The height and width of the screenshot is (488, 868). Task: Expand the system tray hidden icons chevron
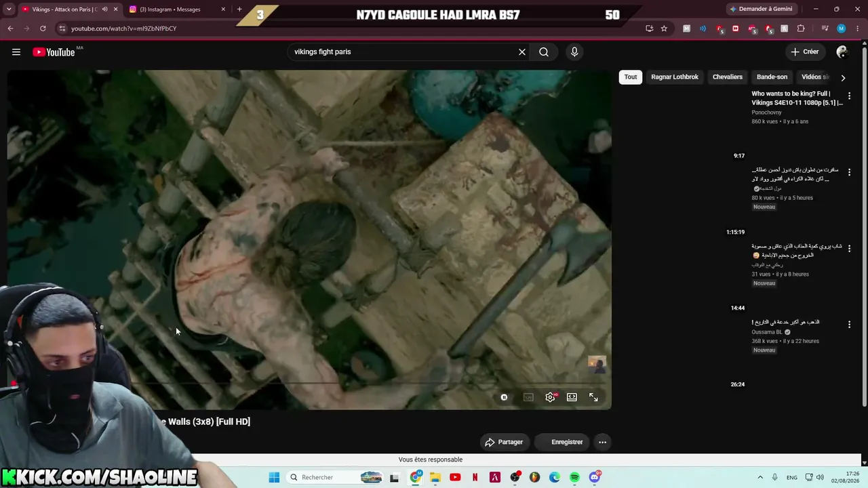pos(760,477)
